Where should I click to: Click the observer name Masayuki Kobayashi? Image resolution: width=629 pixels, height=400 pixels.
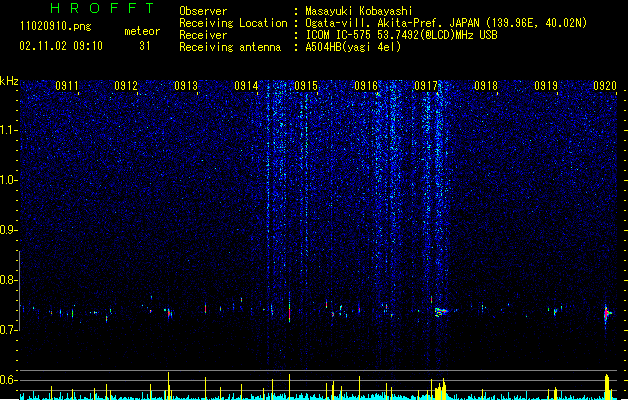click(359, 11)
